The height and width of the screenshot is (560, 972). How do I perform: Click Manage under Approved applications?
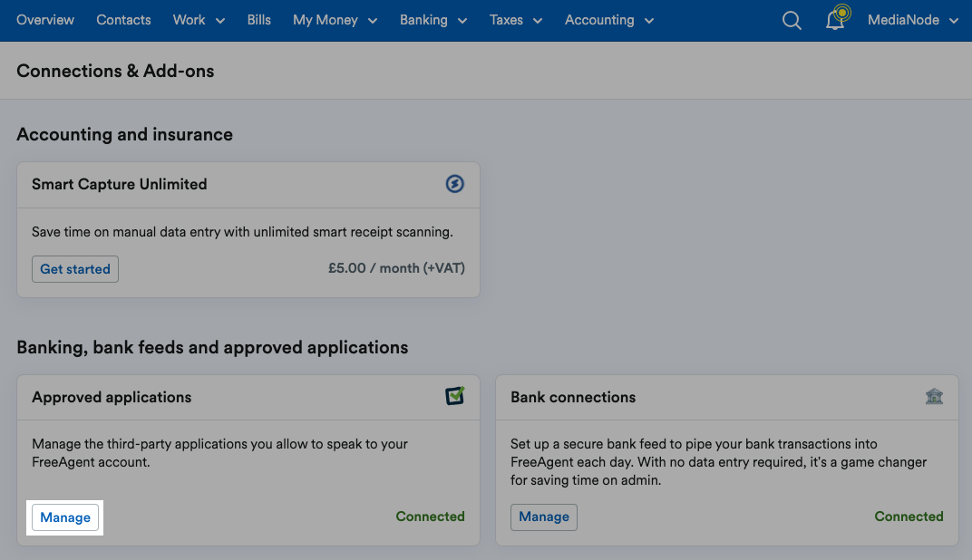coord(64,517)
